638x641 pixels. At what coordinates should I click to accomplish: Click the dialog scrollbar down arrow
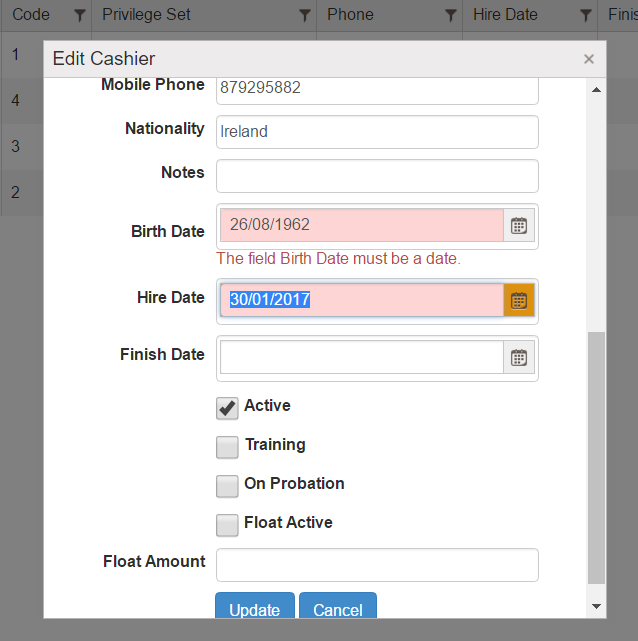[596, 606]
